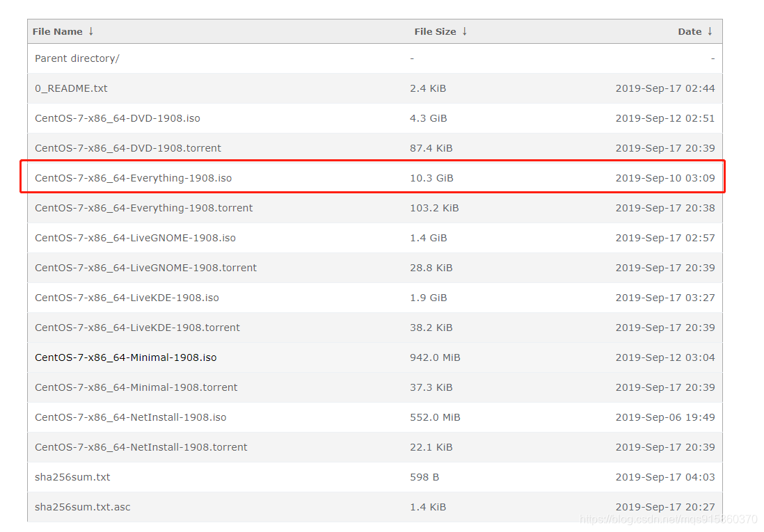Select date 2019-Sep-17 03:27
Screen dimensions: 764x532
pos(665,298)
